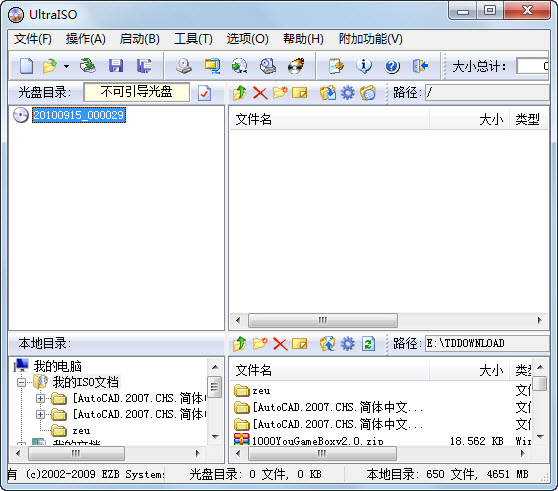Screen dimensions: 558x491
Task: Go up one folder in disc pane
Action: pyautogui.click(x=239, y=93)
